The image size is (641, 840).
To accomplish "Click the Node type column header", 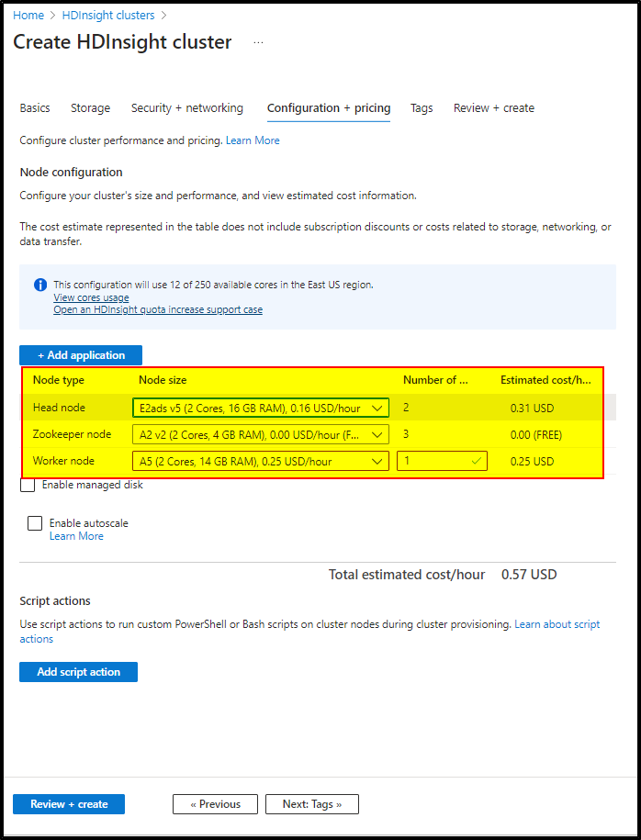I will click(59, 380).
